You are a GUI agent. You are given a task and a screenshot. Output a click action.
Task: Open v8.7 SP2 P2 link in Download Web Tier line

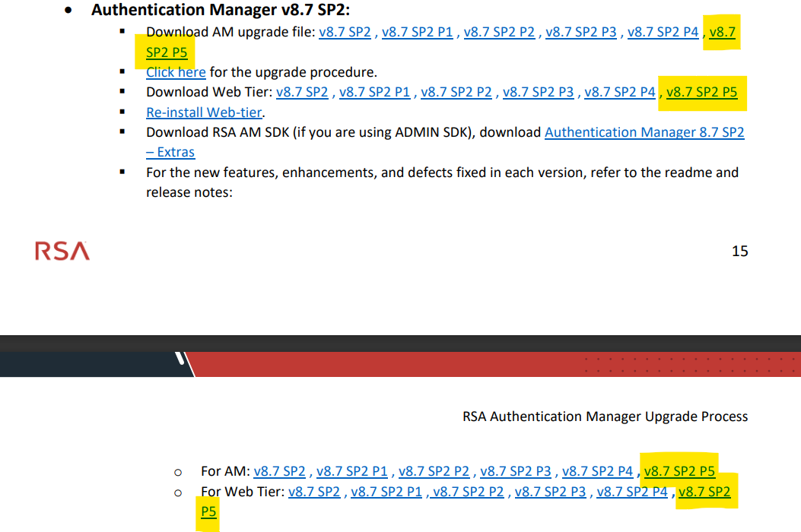(x=456, y=93)
